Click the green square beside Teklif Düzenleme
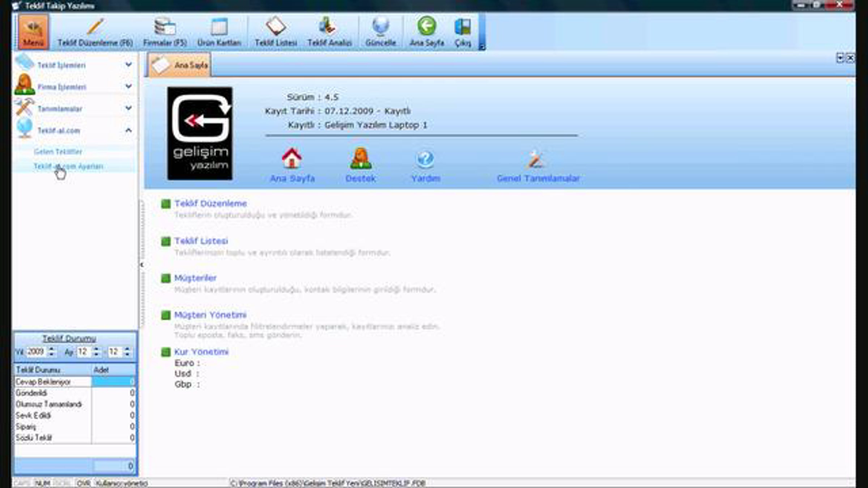The image size is (868, 488). pyautogui.click(x=166, y=204)
